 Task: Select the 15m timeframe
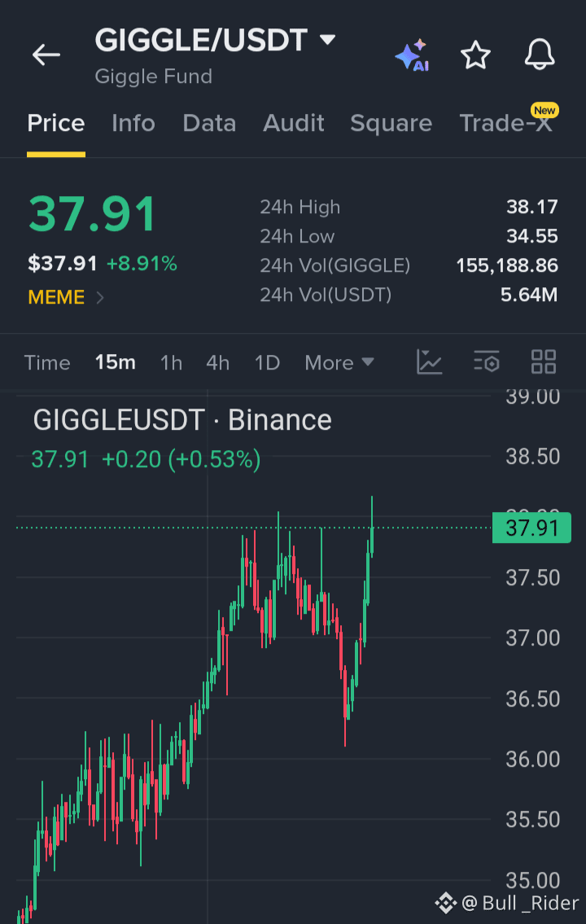point(116,361)
